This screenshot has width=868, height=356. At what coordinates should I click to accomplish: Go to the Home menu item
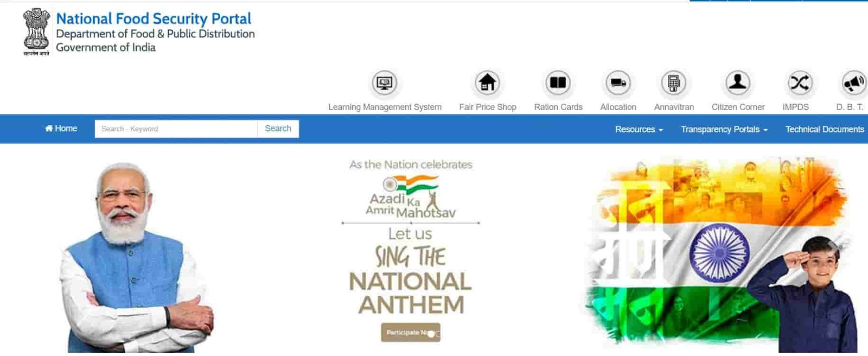coord(61,129)
